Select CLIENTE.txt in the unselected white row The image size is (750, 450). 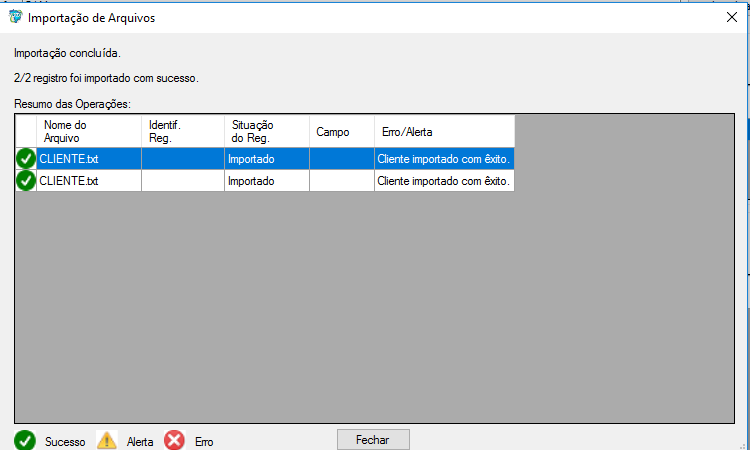pos(89,181)
